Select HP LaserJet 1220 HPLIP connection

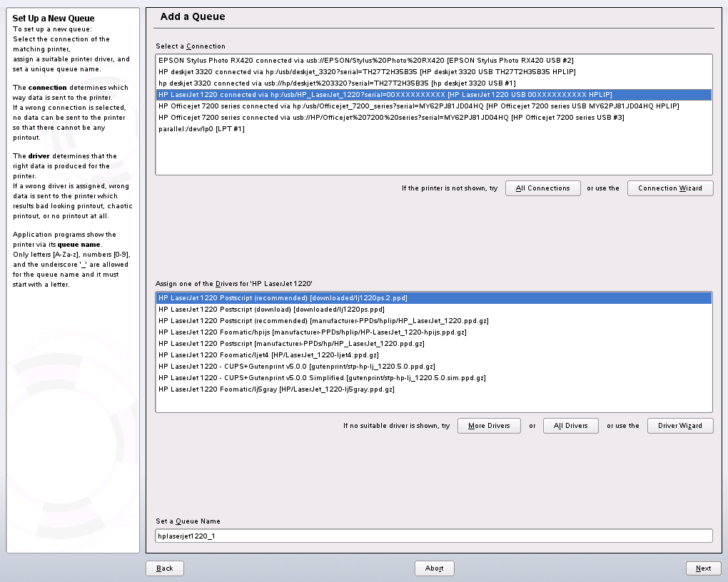click(385, 95)
